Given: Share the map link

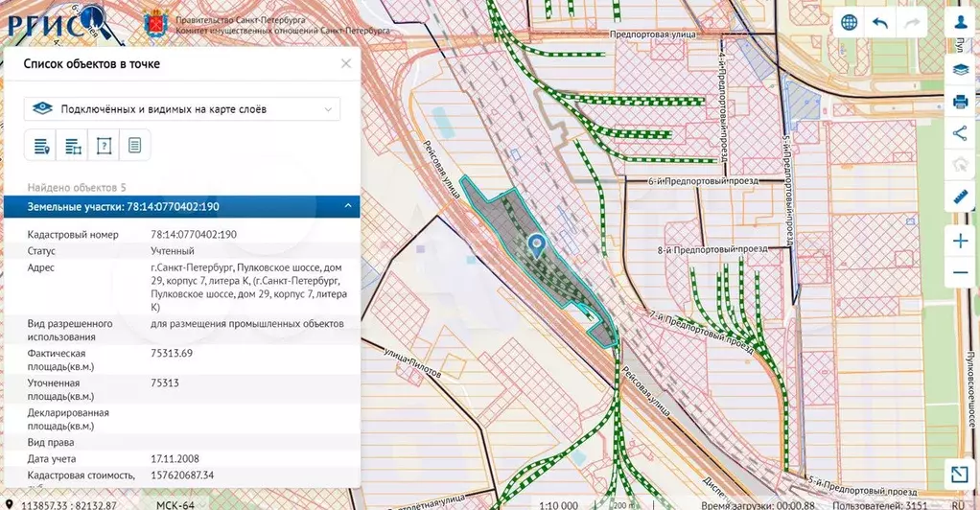Looking at the screenshot, I should coord(961,132).
